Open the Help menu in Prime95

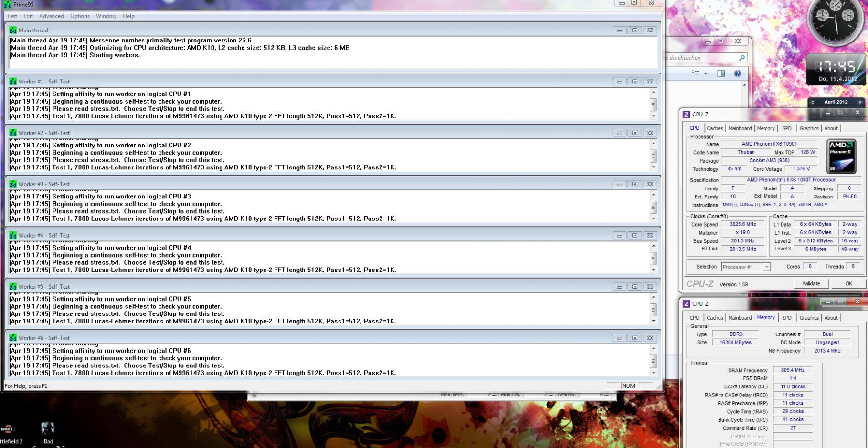[128, 16]
